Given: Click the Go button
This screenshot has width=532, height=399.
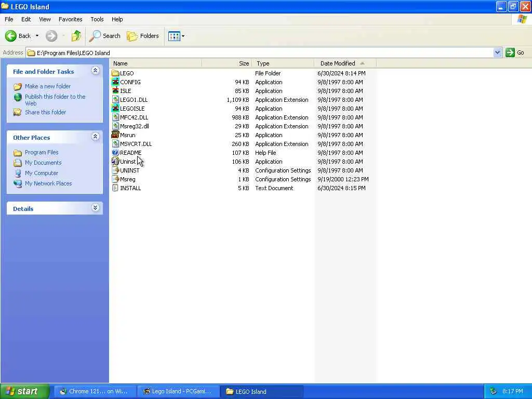Looking at the screenshot, I should (515, 52).
